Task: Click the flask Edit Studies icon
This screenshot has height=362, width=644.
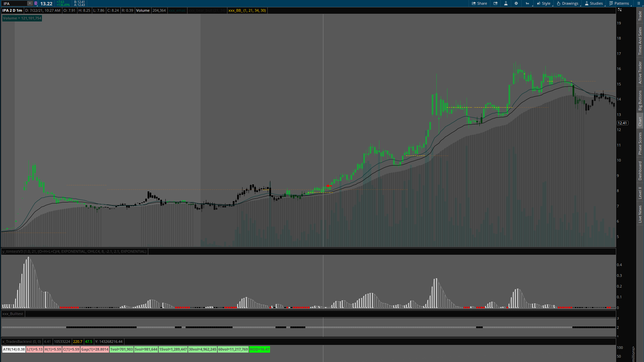Action: [x=506, y=3]
